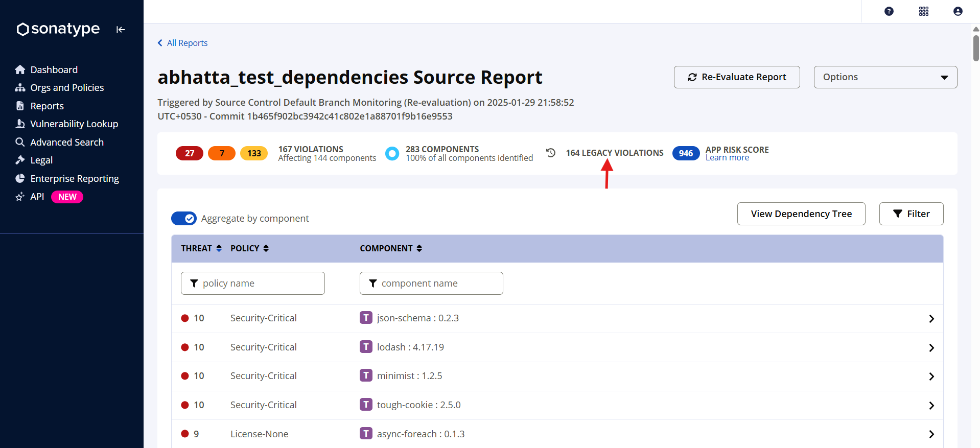Expand the tough-cookie row chevron
Image resolution: width=980 pixels, height=448 pixels.
pos(931,406)
